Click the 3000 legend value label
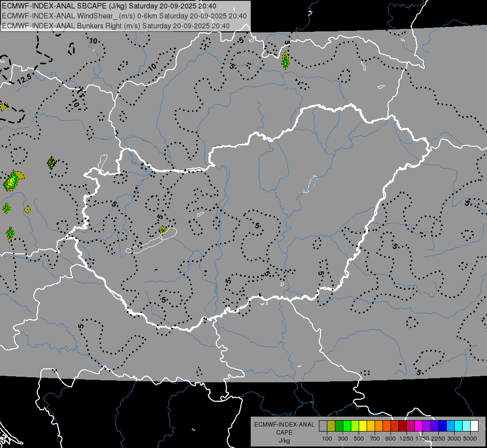The height and width of the screenshot is (448, 487). (x=454, y=439)
